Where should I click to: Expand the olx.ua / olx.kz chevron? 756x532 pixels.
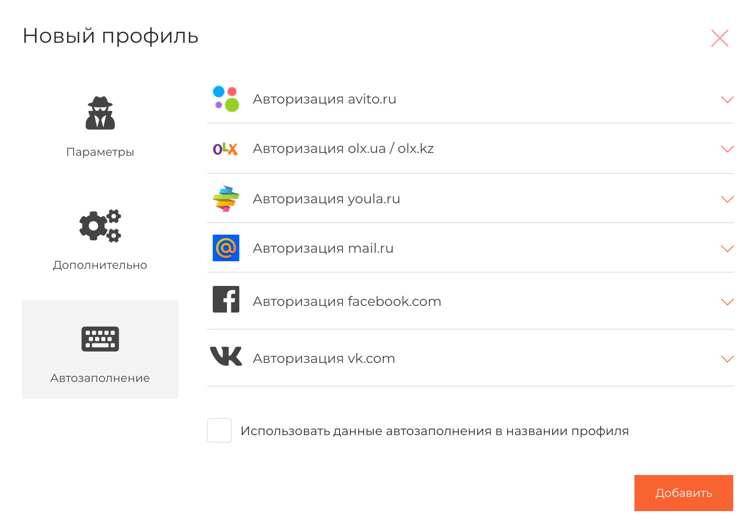[728, 149]
